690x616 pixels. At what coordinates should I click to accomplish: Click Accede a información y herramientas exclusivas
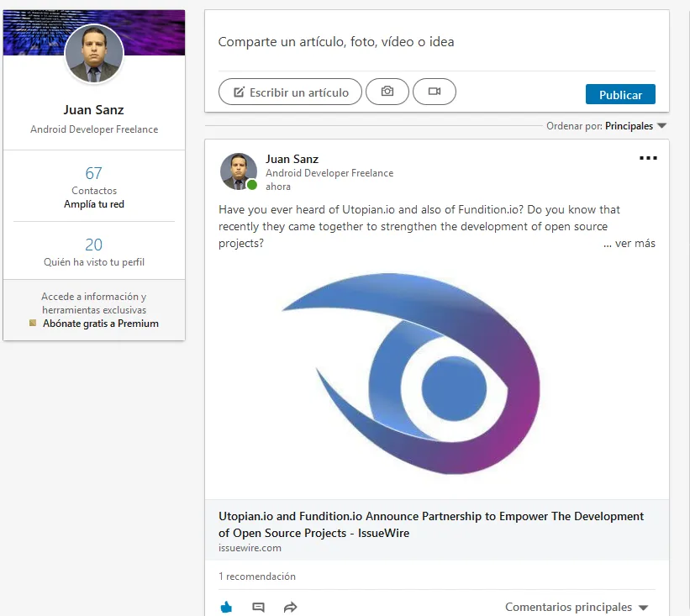click(x=94, y=303)
